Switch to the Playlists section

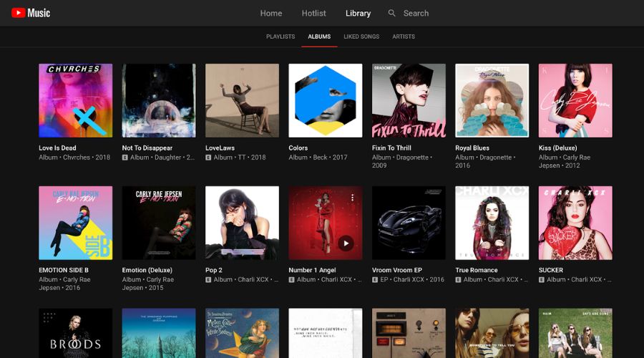(280, 37)
